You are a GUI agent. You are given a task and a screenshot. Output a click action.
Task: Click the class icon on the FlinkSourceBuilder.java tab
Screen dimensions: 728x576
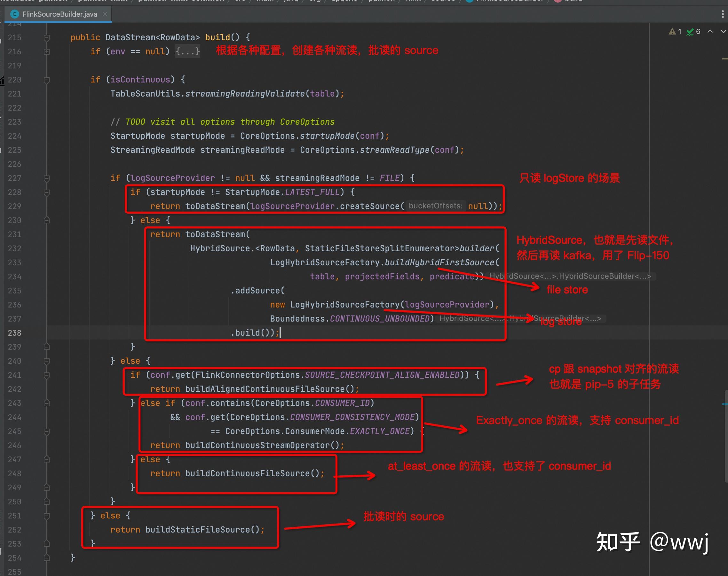pyautogui.click(x=14, y=14)
